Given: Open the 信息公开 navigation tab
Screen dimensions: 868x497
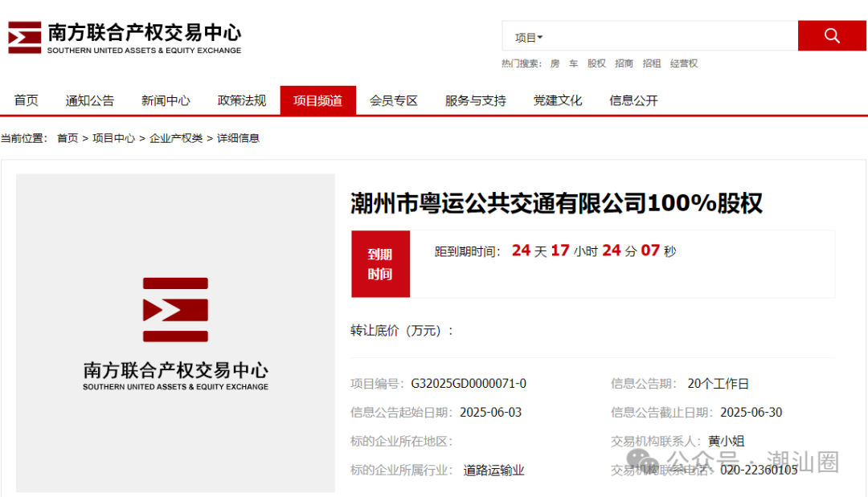Looking at the screenshot, I should [634, 100].
